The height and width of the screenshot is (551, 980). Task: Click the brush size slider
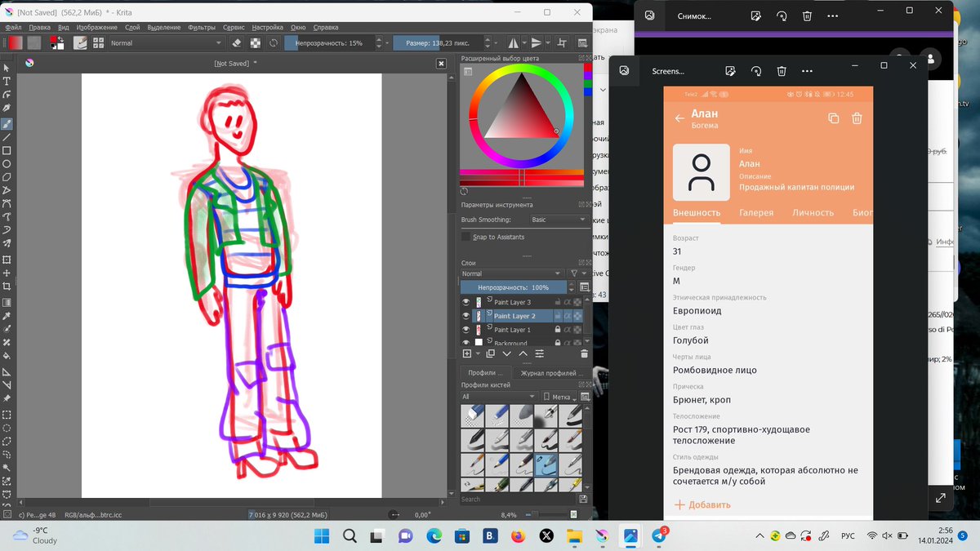tap(438, 43)
